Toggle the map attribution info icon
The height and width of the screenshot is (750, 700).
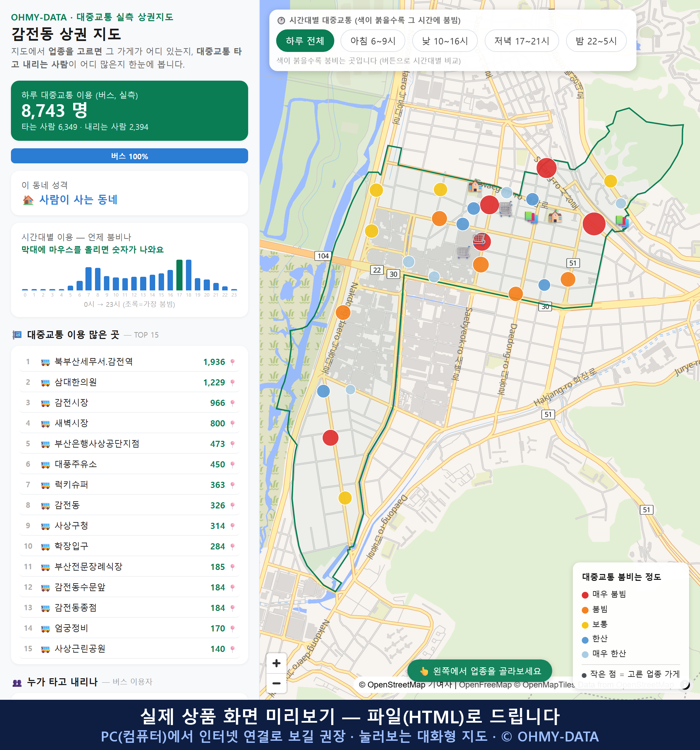[x=685, y=684]
